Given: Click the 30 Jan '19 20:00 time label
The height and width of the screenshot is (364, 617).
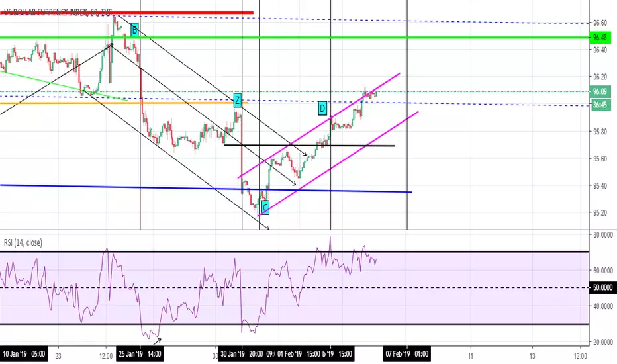Looking at the screenshot, I should 242,354.
